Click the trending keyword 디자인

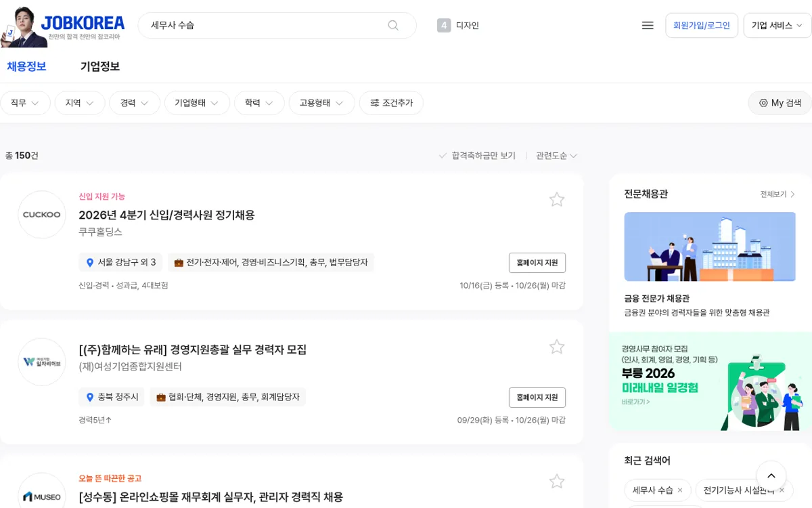point(468,26)
